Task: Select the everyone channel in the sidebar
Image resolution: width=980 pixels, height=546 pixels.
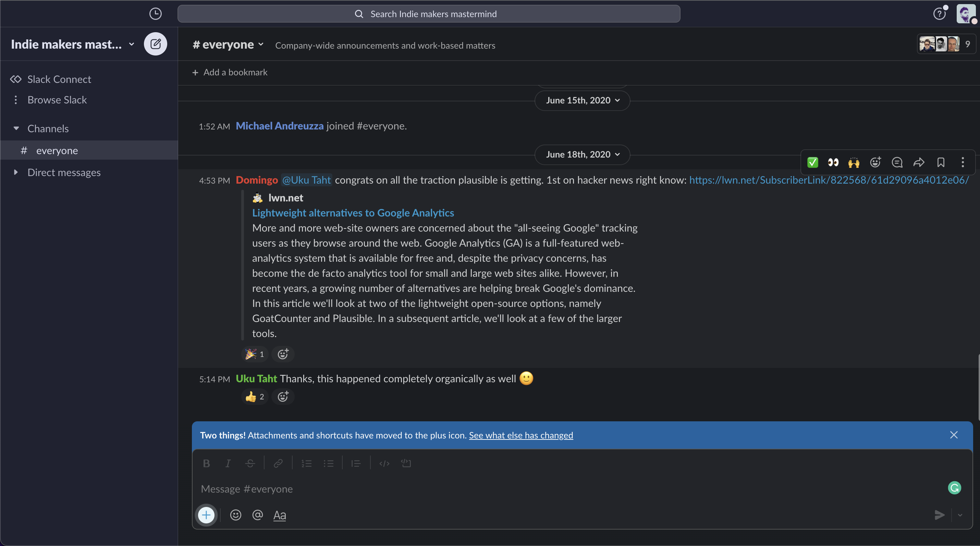Action: [57, 151]
